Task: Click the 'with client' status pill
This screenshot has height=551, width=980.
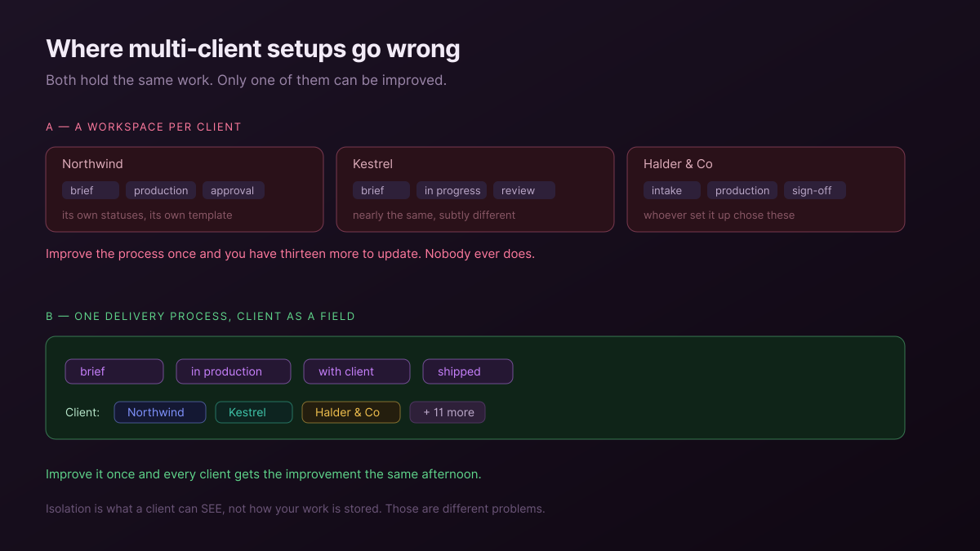Action: (x=357, y=371)
